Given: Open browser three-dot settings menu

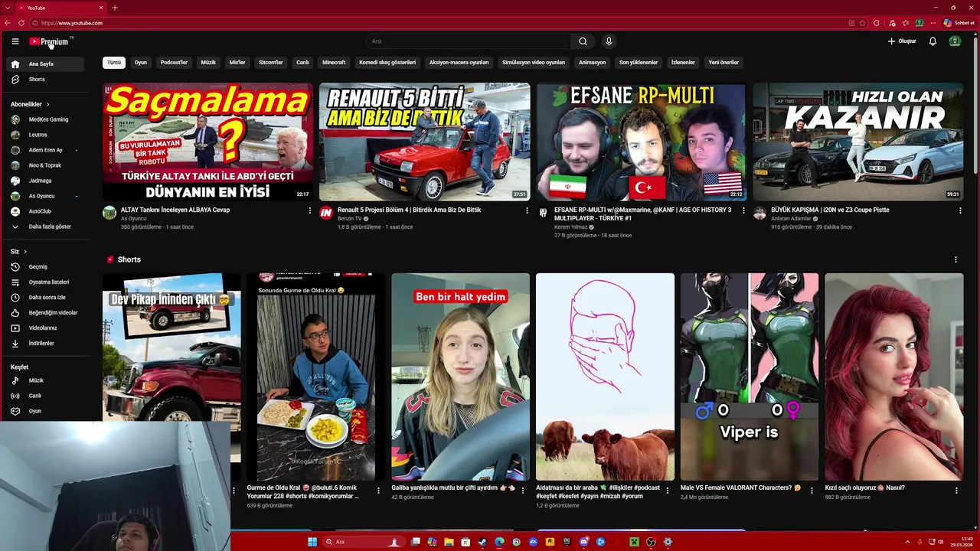Looking at the screenshot, I should coord(933,23).
